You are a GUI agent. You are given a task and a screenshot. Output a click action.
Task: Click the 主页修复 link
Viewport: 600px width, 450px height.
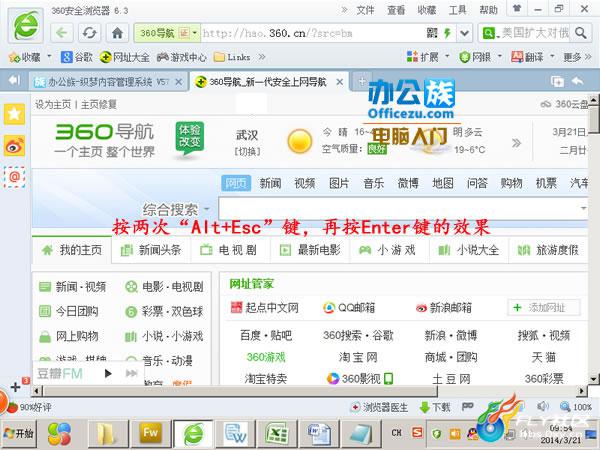(x=98, y=104)
